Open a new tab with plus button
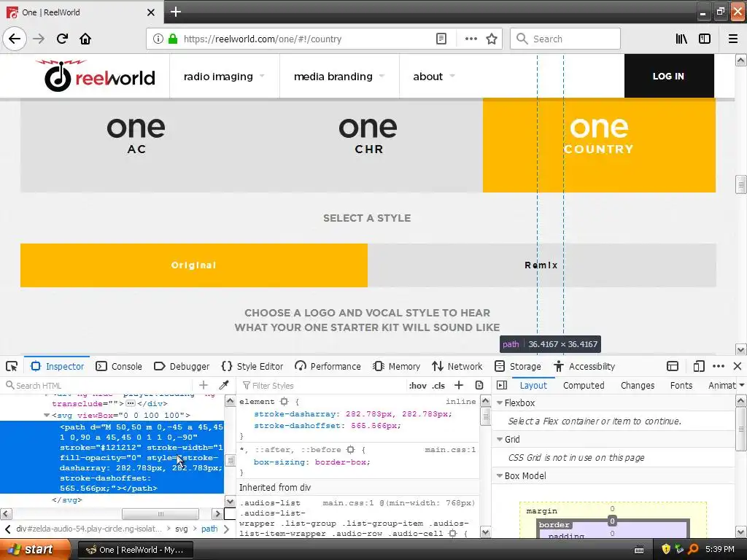 (175, 12)
